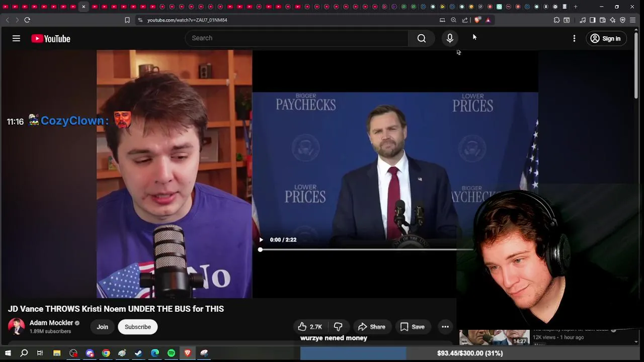This screenshot has height=362, width=644.
Task: Open Brave Rewards triangle icon
Action: point(488,20)
